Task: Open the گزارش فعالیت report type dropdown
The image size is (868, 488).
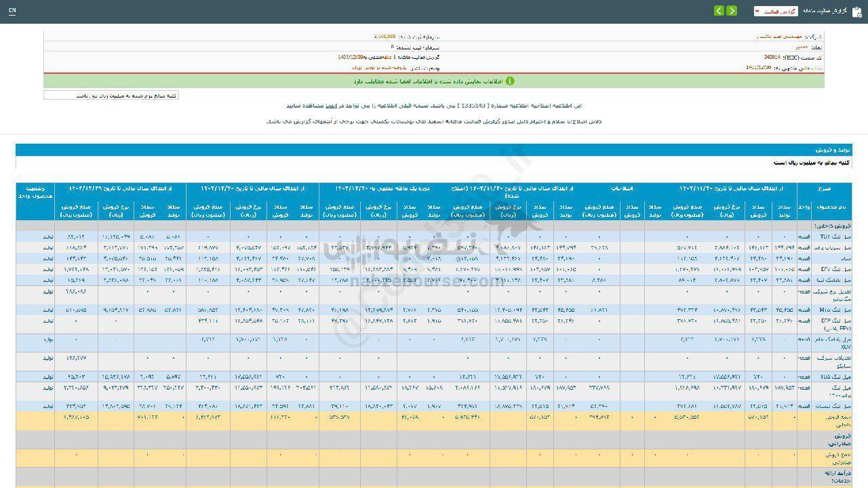Action: pos(776,12)
